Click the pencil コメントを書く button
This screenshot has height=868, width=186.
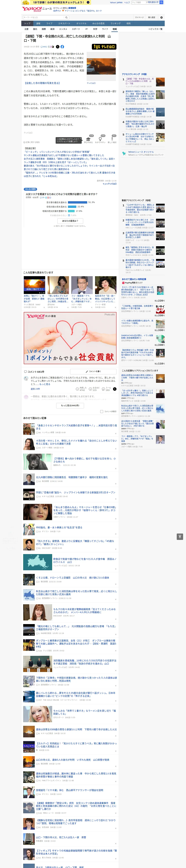[x=93, y=371]
